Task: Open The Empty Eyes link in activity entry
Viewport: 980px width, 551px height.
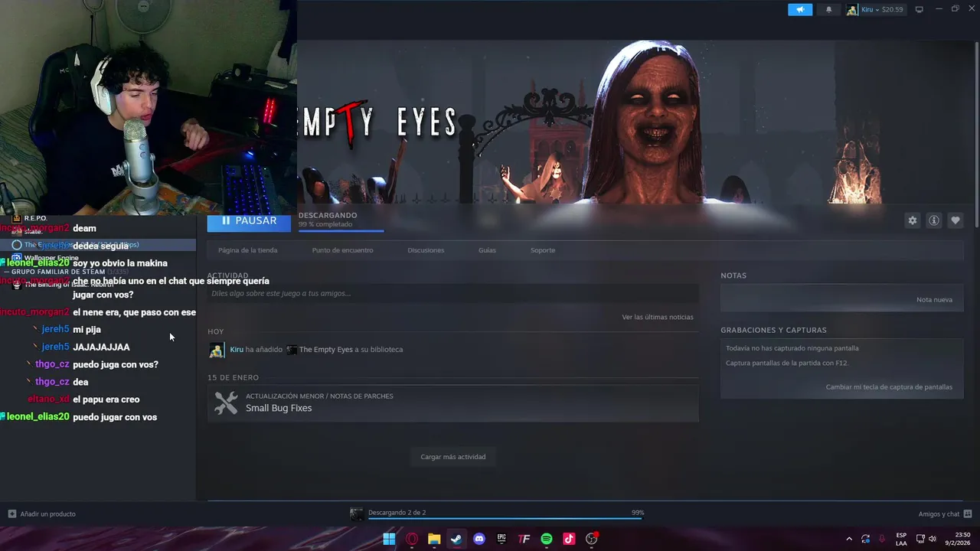Action: [x=325, y=350]
